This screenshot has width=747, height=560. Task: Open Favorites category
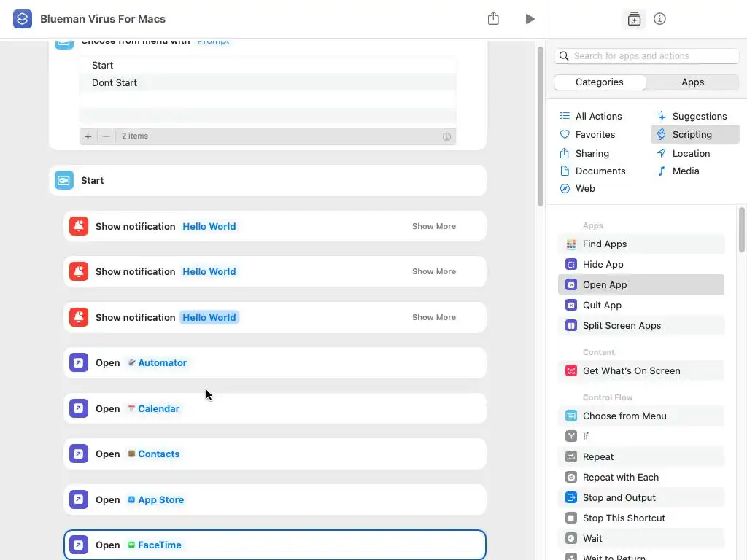587,134
